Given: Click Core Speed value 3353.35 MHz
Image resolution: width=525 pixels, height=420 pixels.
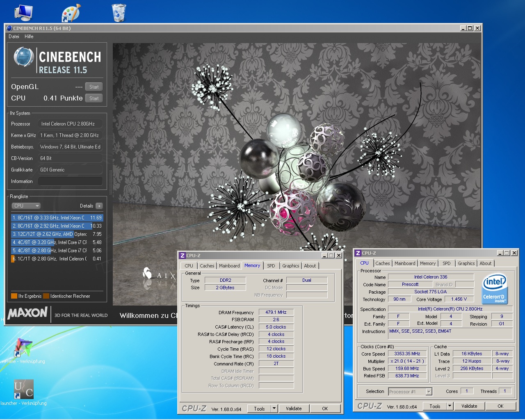Looking at the screenshot, I should (x=407, y=354).
